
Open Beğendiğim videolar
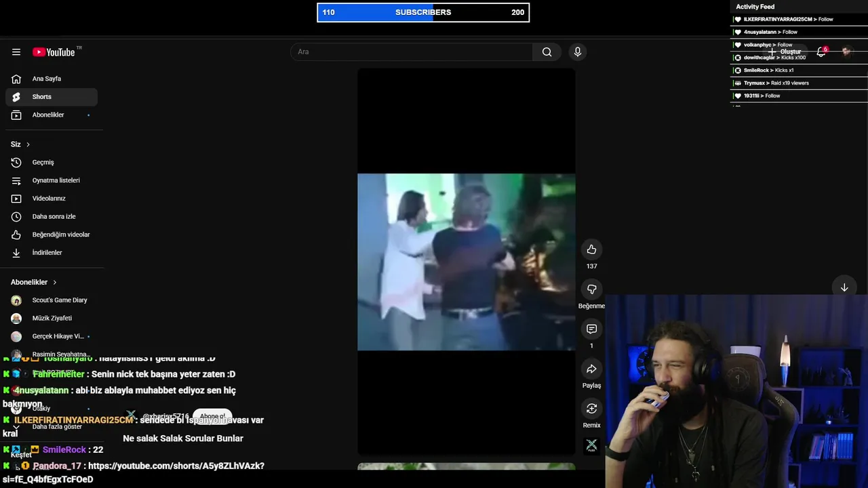tap(52, 235)
